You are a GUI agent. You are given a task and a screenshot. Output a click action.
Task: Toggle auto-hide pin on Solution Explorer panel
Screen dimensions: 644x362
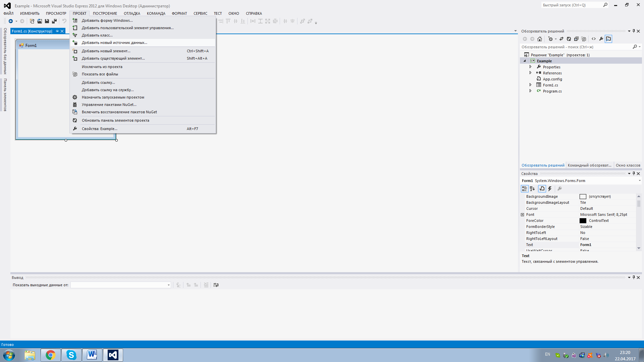634,31
